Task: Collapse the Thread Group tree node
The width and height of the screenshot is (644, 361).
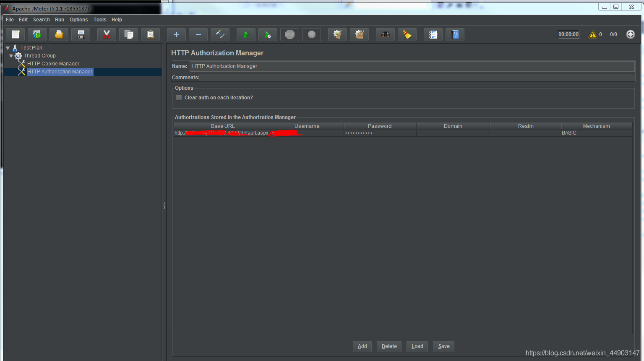Action: point(11,56)
